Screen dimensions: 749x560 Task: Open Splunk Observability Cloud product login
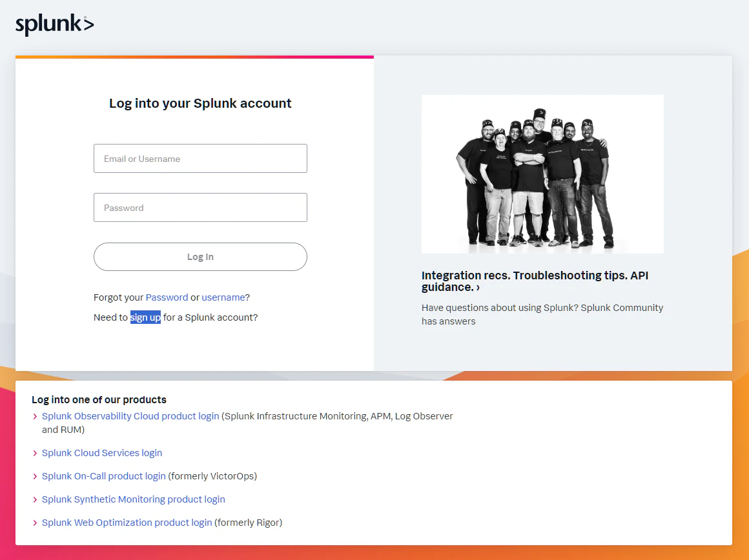click(x=130, y=416)
